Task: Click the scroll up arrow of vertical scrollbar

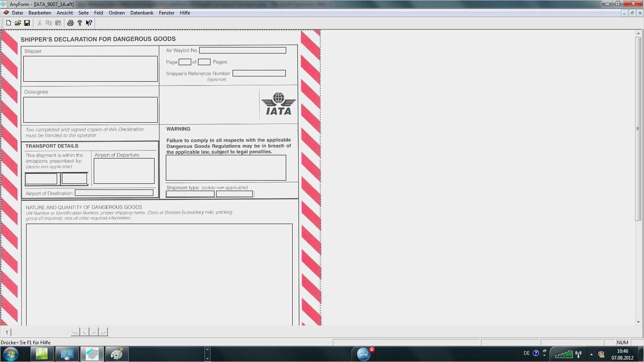Action: (638, 33)
